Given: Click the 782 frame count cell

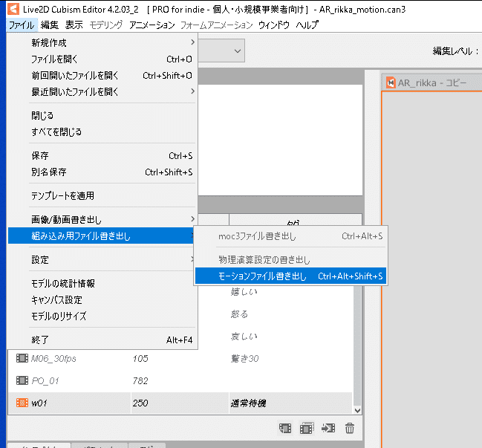Looking at the screenshot, I should pos(180,380).
